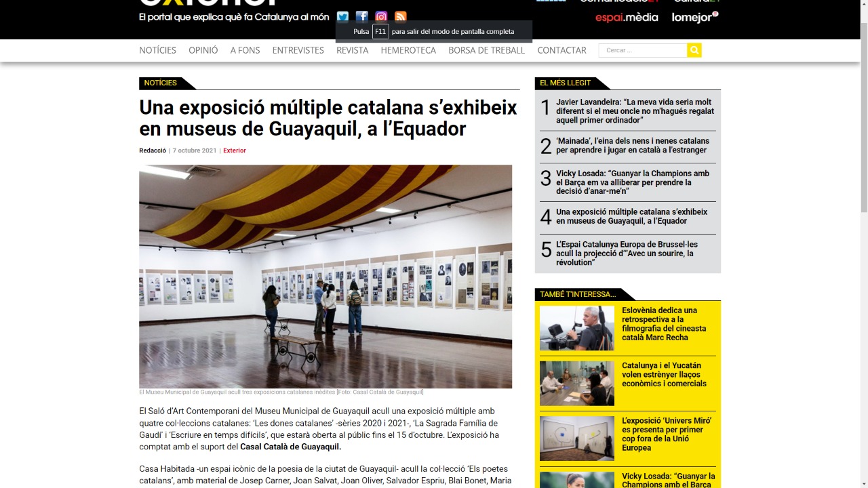This screenshot has width=868, height=488.
Task: Click the Yucatán meeting table thumbnail
Action: (x=577, y=383)
